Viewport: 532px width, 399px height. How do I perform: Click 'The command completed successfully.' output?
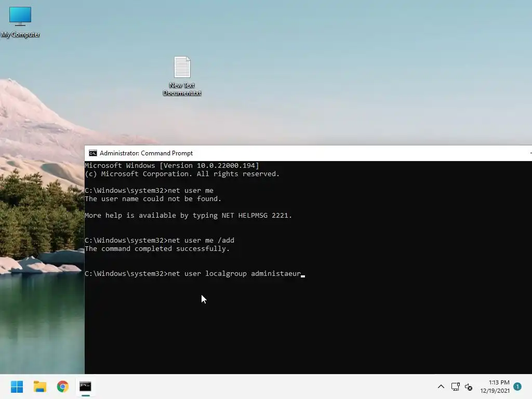pyautogui.click(x=157, y=249)
